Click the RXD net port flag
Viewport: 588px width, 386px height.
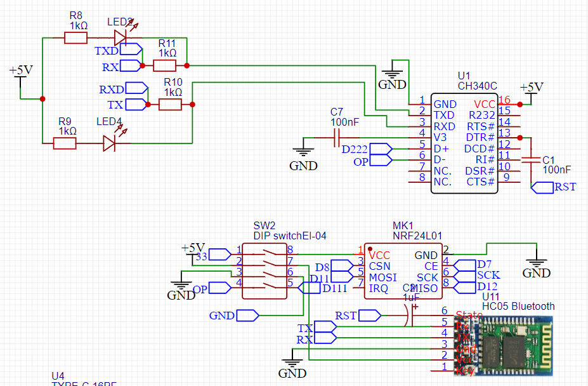click(x=136, y=88)
